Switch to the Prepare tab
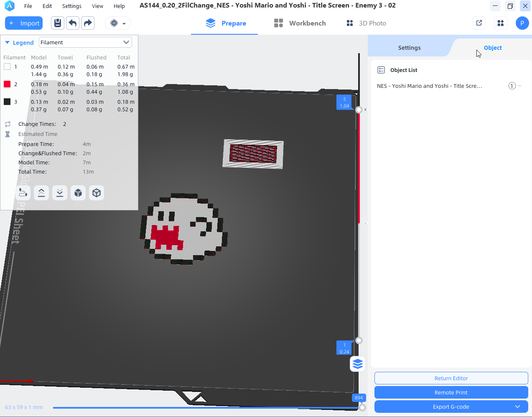 point(226,23)
